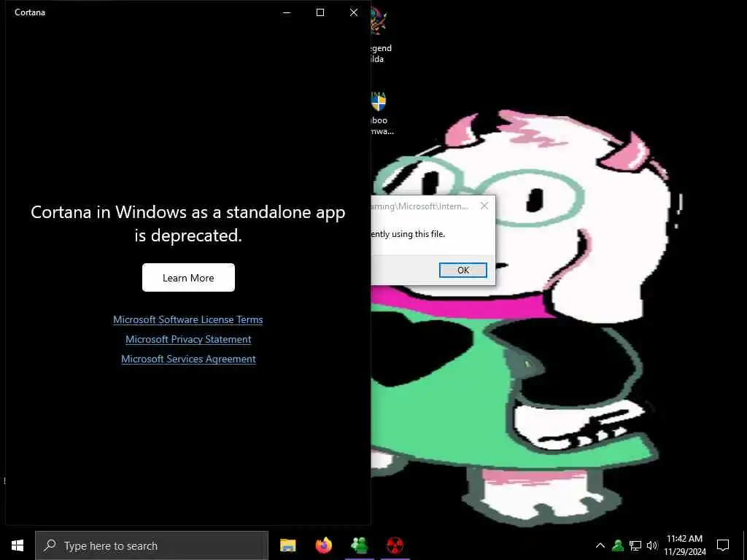747x560 pixels.
Task: Close the Cortana window
Action: pos(354,12)
